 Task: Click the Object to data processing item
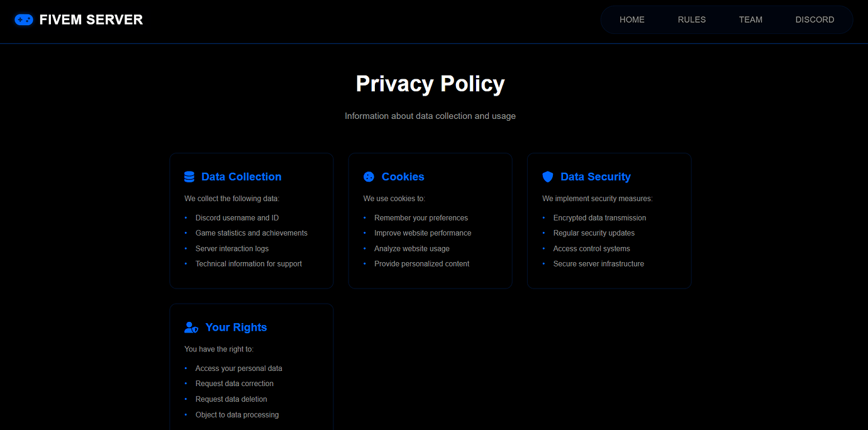(x=237, y=414)
